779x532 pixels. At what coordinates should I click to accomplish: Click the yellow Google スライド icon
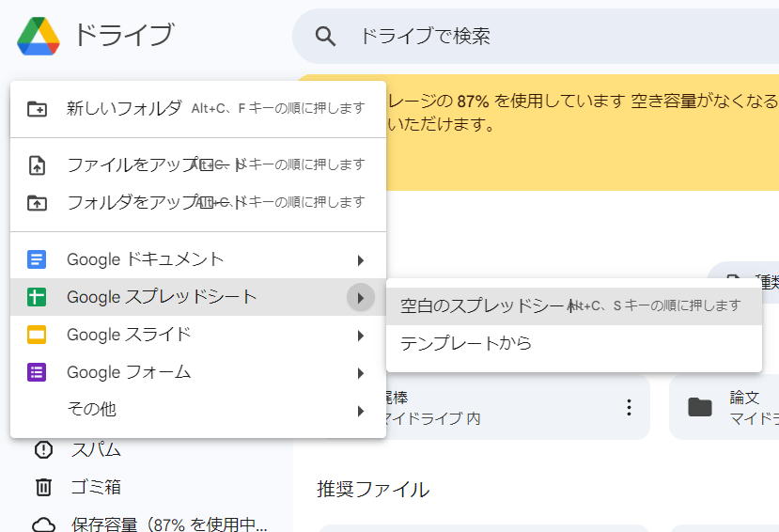coord(37,335)
